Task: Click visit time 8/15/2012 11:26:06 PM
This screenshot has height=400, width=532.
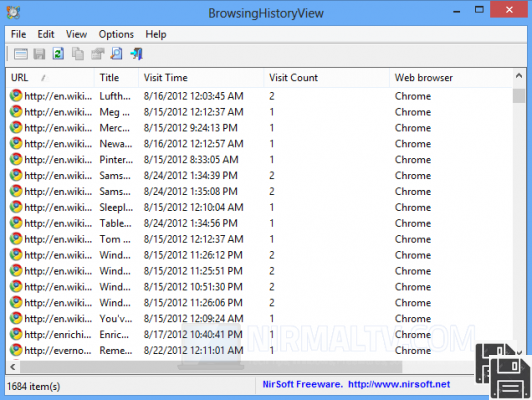Action: point(193,303)
